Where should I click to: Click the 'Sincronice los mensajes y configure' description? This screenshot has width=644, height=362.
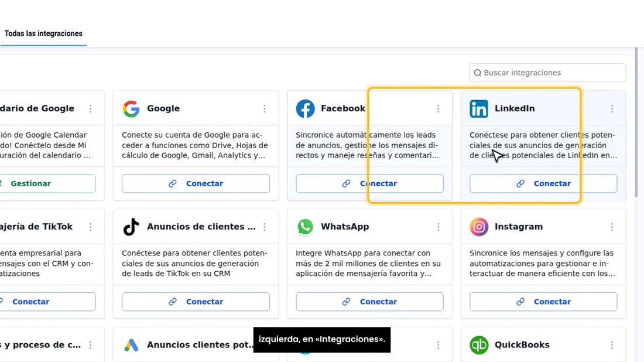click(x=542, y=264)
